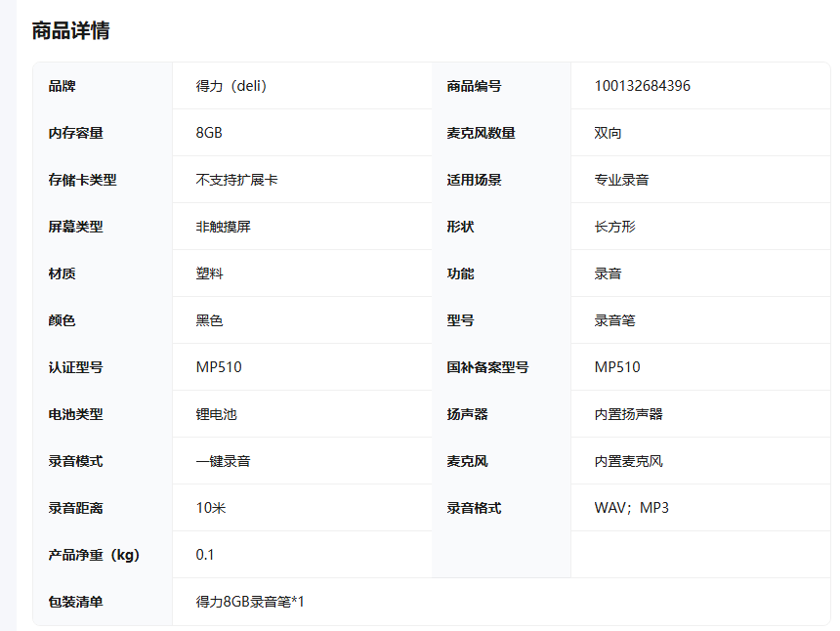Click the 专业录音 value
The height and width of the screenshot is (631, 840).
pos(621,180)
